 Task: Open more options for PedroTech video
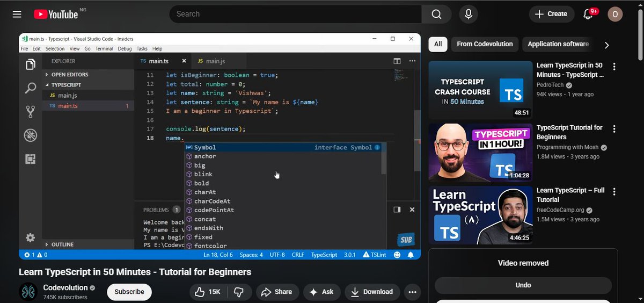point(614,67)
